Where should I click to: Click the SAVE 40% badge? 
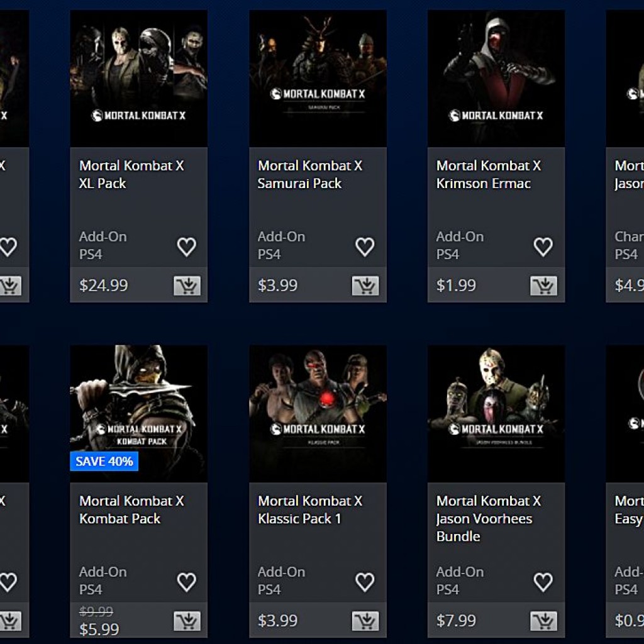click(104, 461)
